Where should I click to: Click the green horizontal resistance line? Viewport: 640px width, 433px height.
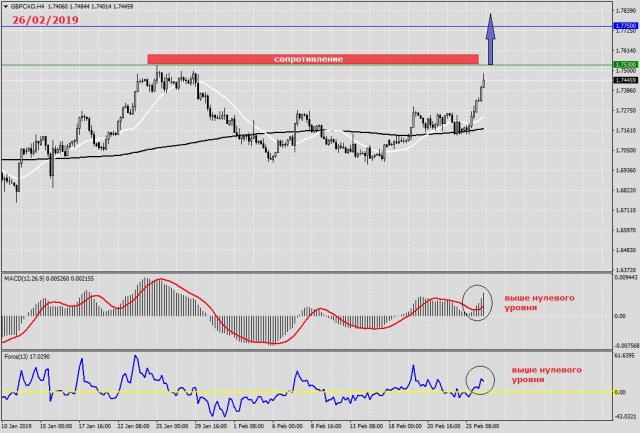tap(80, 65)
